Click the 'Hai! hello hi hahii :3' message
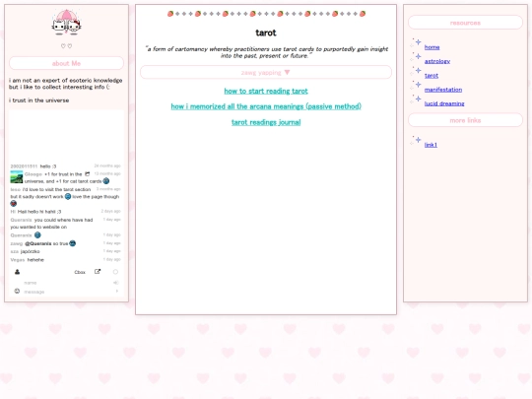The width and height of the screenshot is (532, 399). (x=39, y=212)
